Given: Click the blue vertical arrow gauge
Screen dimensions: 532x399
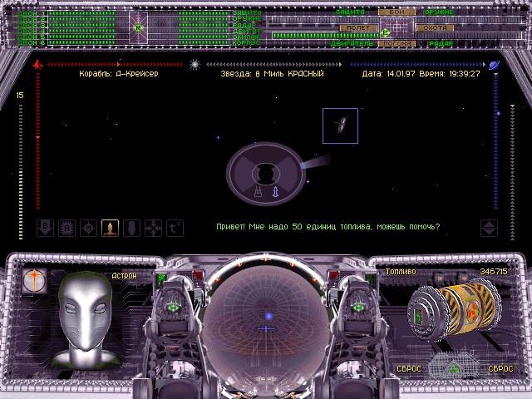Looking at the screenshot, I should [496, 140].
